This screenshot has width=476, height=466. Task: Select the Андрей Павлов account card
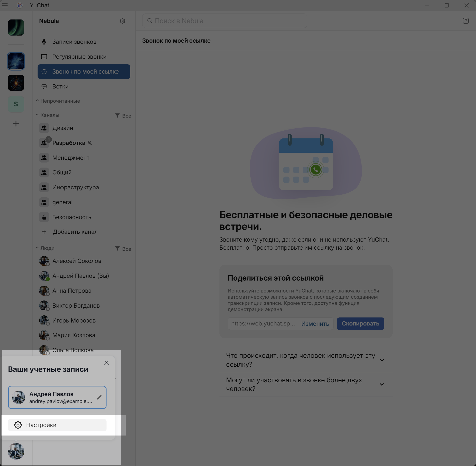coord(57,397)
